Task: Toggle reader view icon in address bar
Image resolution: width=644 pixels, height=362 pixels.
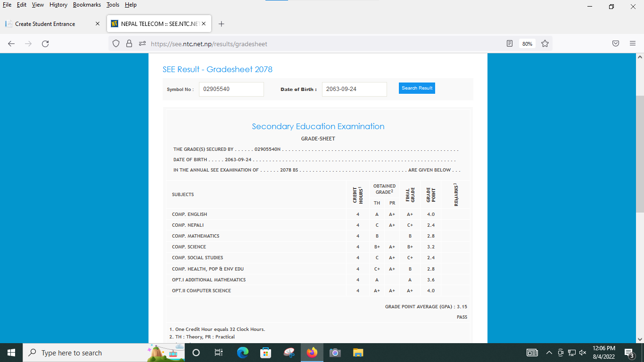Action: pyautogui.click(x=509, y=44)
